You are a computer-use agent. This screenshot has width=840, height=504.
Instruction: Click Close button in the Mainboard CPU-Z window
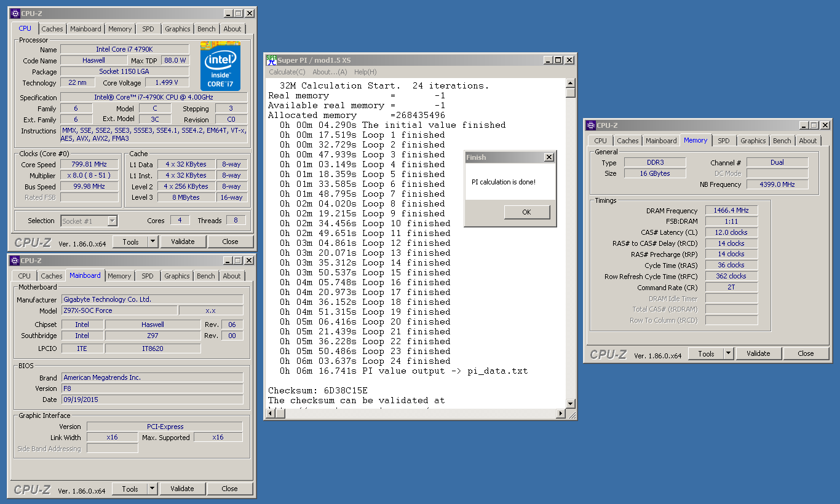pyautogui.click(x=229, y=489)
